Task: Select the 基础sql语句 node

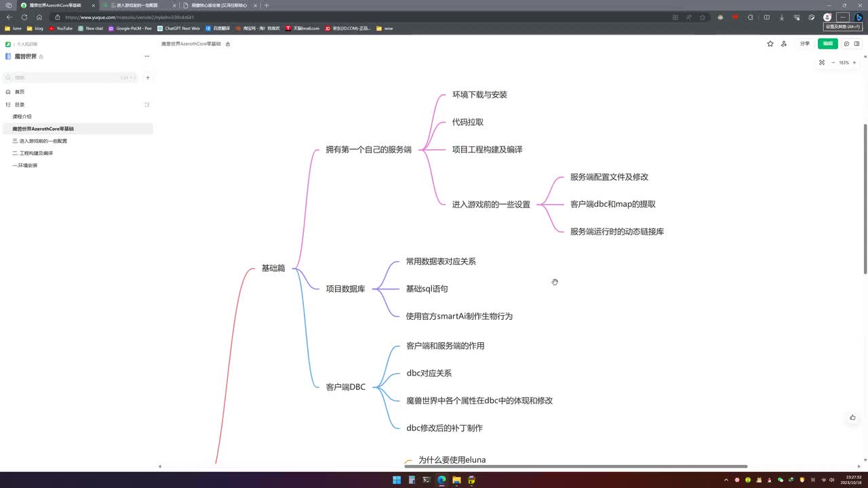Action: point(427,289)
